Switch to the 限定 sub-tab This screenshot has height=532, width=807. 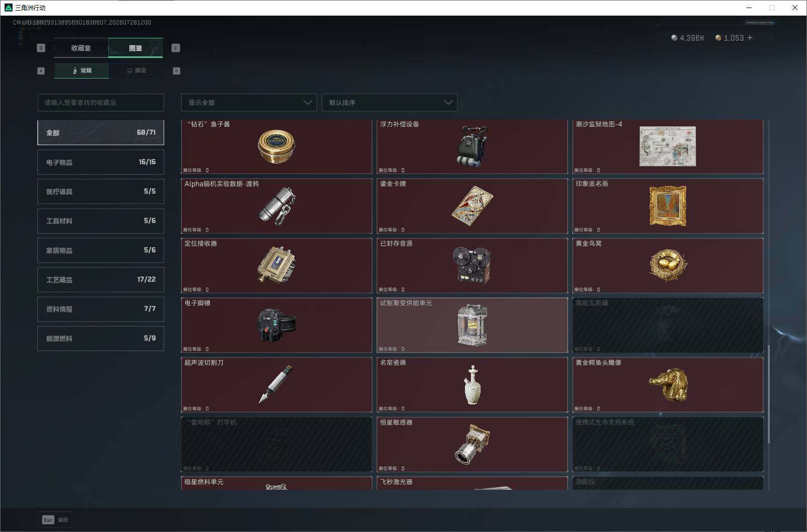click(x=136, y=71)
